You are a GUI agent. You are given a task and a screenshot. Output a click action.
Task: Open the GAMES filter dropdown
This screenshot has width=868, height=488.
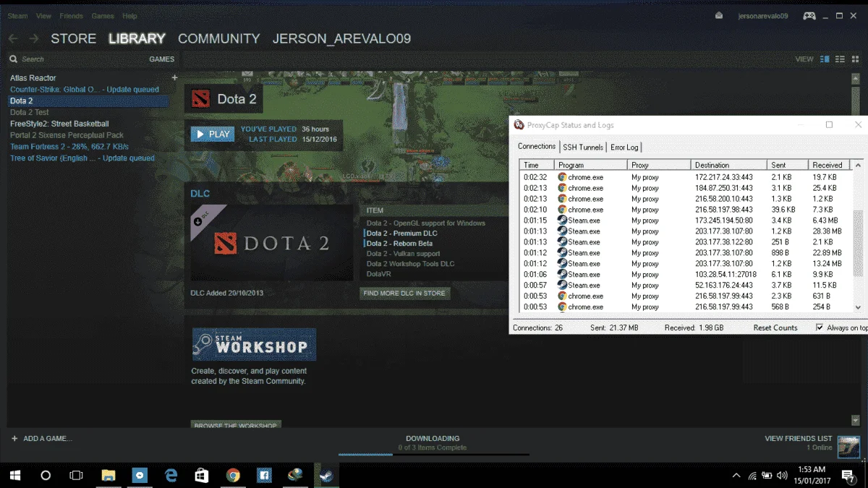click(x=161, y=59)
